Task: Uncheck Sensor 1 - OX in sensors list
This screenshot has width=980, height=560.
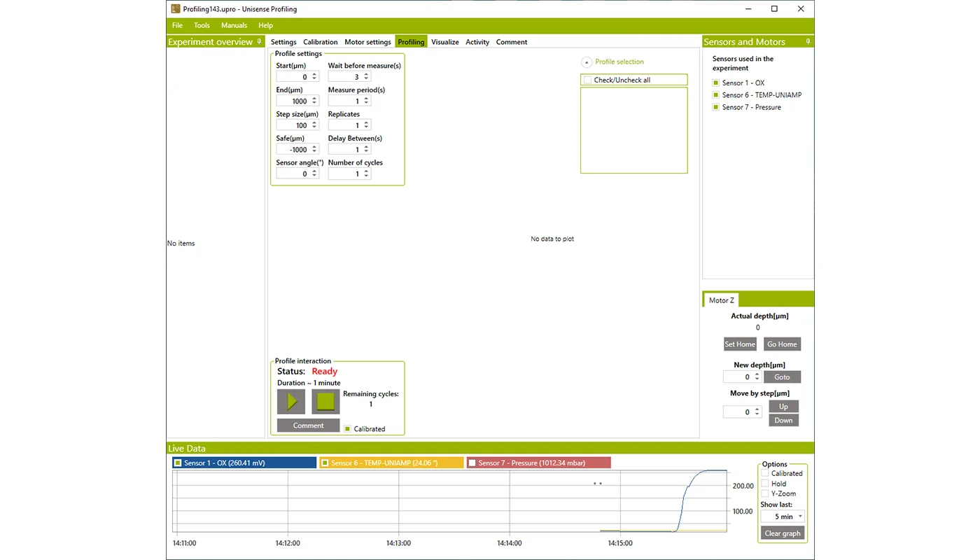Action: (716, 83)
